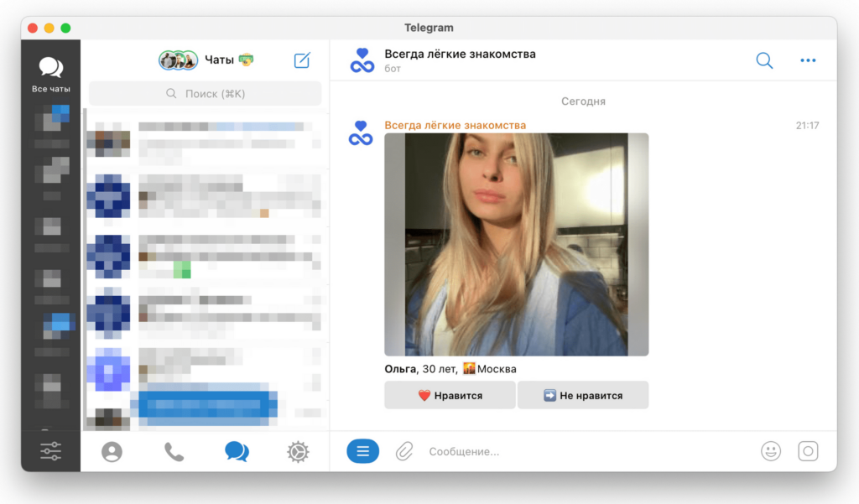The width and height of the screenshot is (859, 504).
Task: Open the Contacts tab at the bottom
Action: [x=112, y=452]
